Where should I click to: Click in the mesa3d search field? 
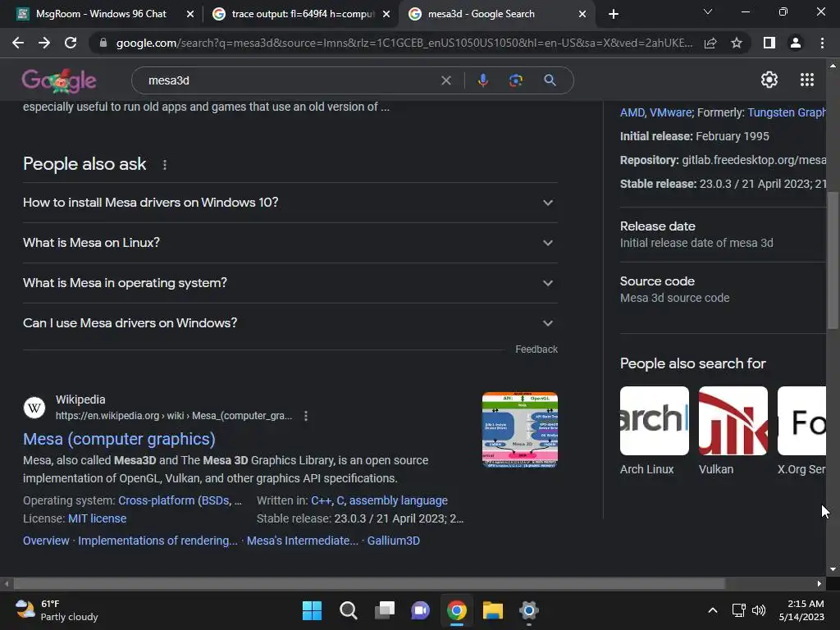pos(290,80)
